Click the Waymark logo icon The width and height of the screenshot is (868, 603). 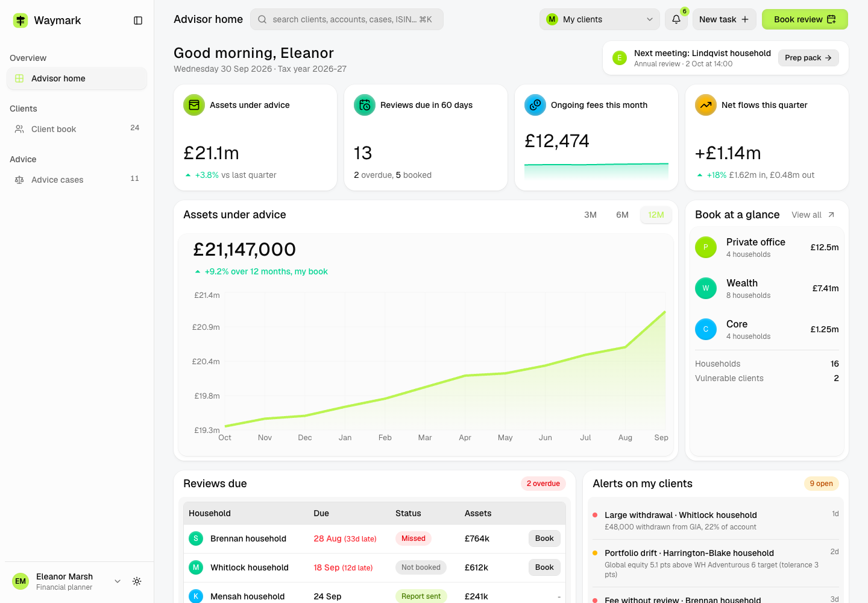(x=20, y=21)
